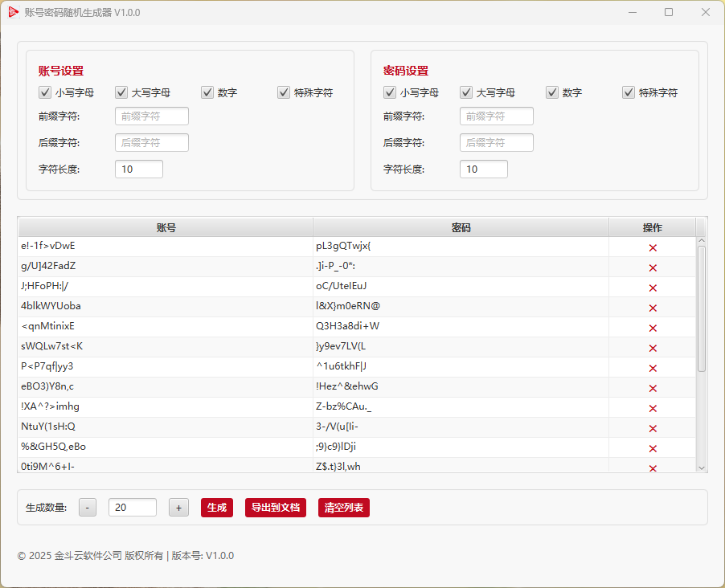Viewport: 725px width, 588px height.
Task: Click the 导出到文档 export button
Action: (275, 508)
